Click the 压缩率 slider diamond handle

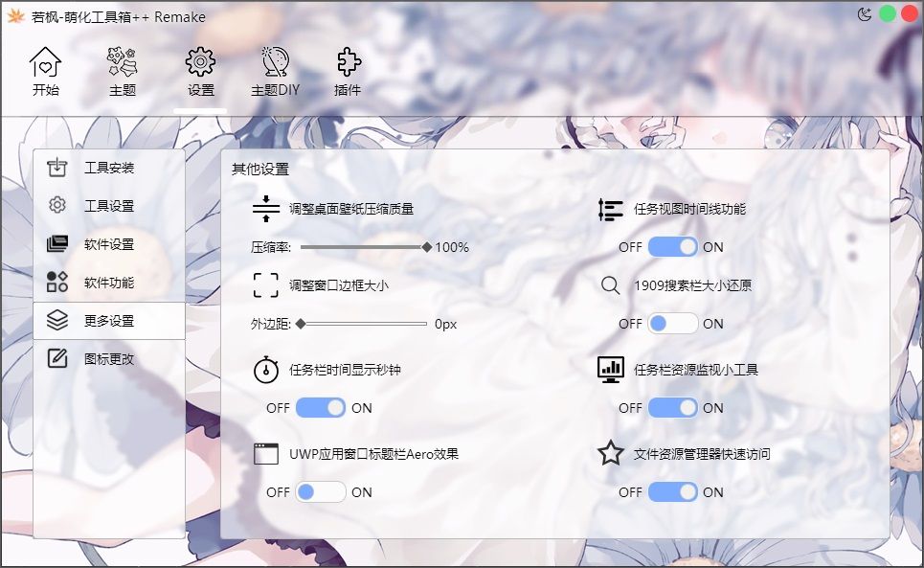427,247
